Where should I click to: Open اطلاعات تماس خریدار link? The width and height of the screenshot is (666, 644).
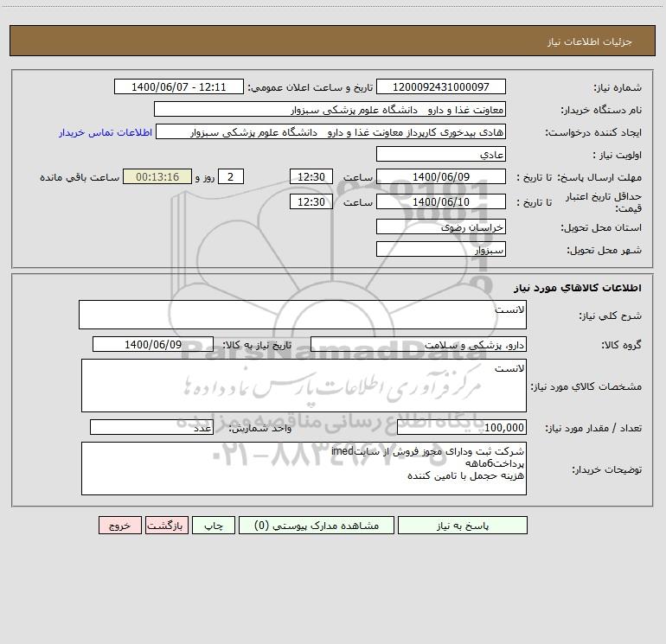pyautogui.click(x=106, y=132)
